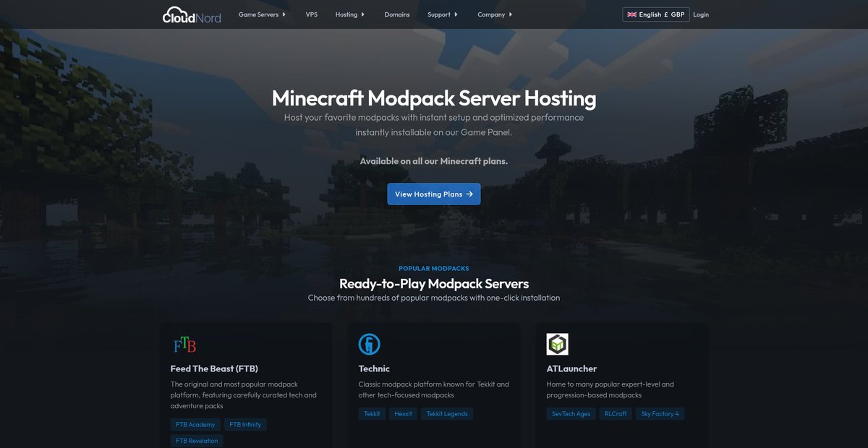Click the arrow icon in View Hosting Plans
The height and width of the screenshot is (448, 868).
point(469,194)
